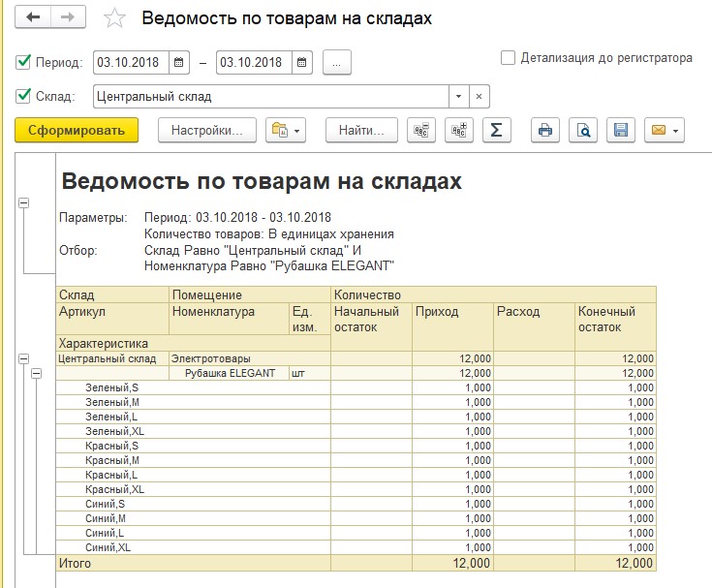This screenshot has width=712, height=588.
Task: Open calendar for period end date
Action: pos(302,62)
